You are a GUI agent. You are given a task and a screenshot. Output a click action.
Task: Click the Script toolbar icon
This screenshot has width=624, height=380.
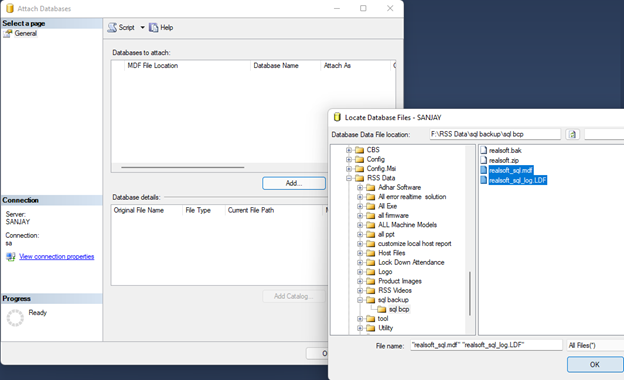coord(113,27)
